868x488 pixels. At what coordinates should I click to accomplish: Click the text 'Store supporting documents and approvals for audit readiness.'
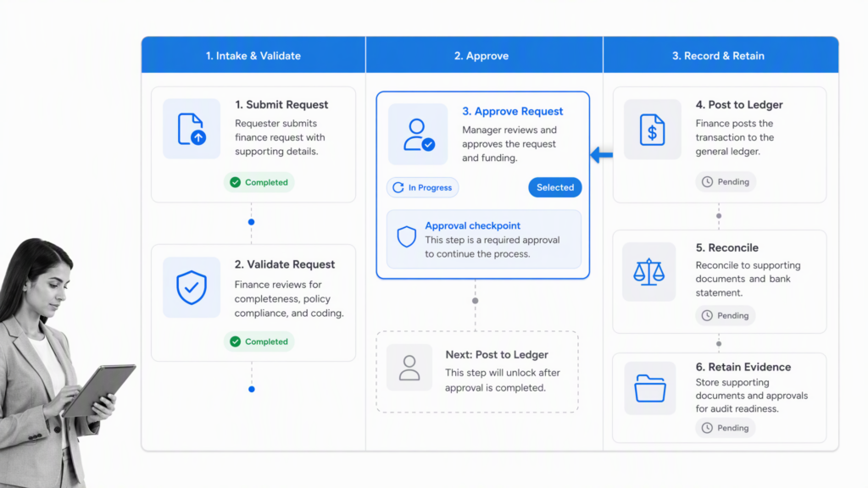click(x=751, y=396)
